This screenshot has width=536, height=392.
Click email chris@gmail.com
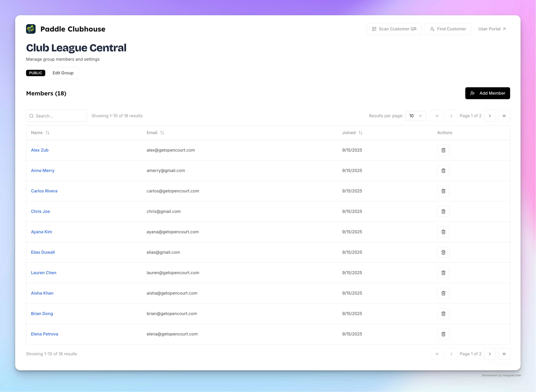click(164, 211)
